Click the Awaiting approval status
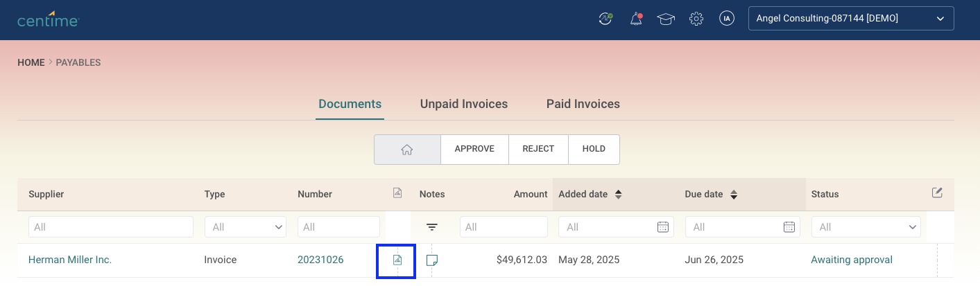This screenshot has width=980, height=286. [x=852, y=260]
